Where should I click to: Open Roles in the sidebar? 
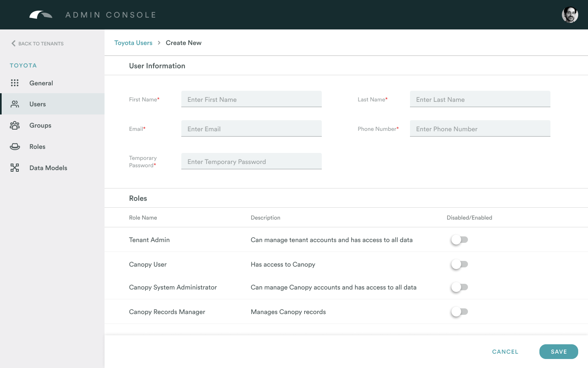52,147
